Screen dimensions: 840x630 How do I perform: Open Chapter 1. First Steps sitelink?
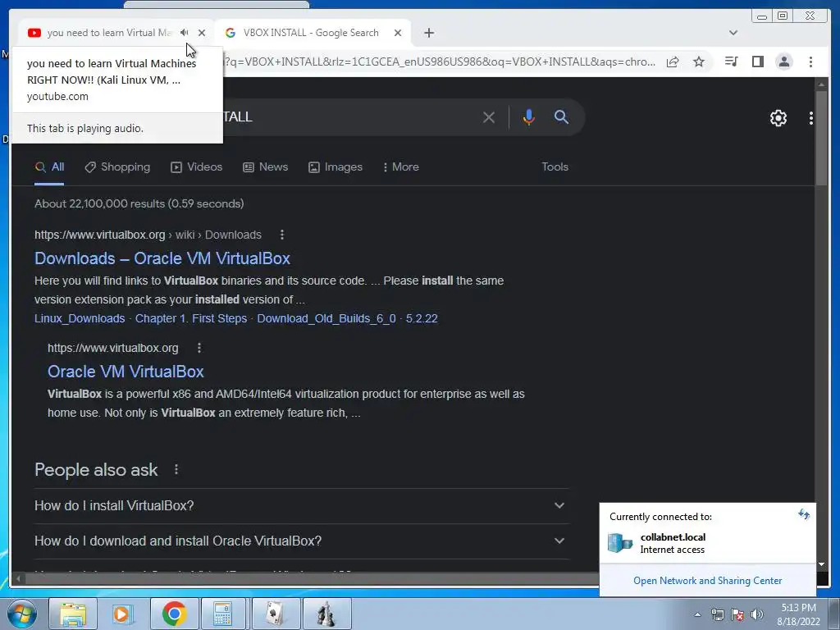(190, 318)
